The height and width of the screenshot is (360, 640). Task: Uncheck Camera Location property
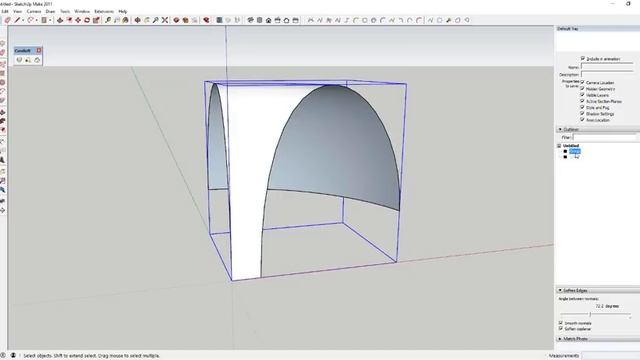point(582,82)
